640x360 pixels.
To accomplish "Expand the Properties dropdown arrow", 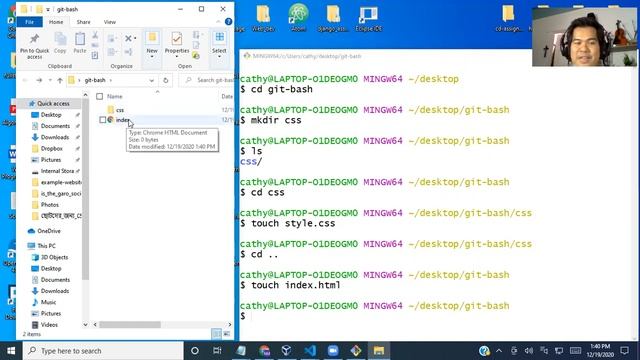I will pyautogui.click(x=177, y=57).
